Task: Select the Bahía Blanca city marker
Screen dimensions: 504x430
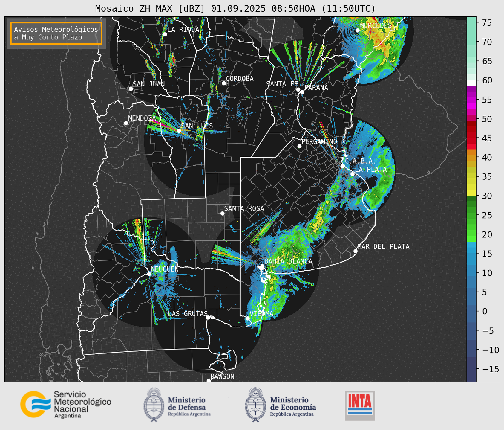Action: click(262, 266)
